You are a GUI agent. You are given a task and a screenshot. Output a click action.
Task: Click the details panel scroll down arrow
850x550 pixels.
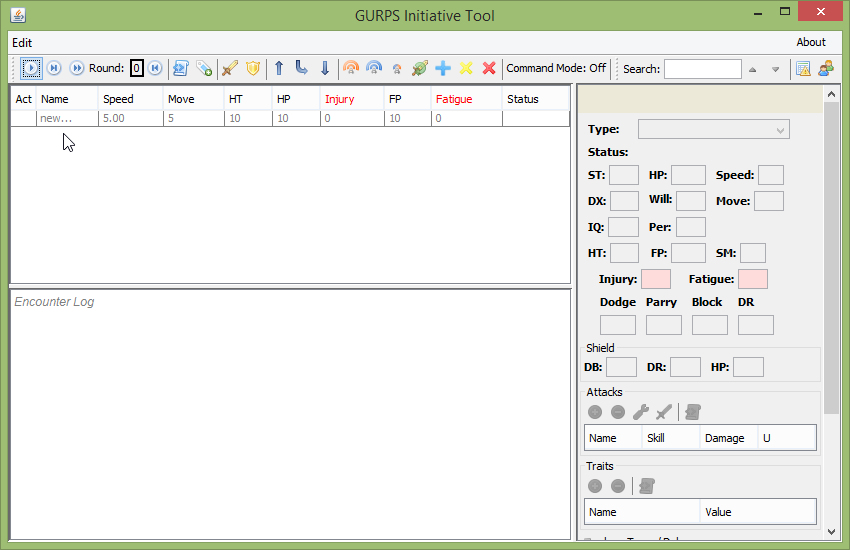click(x=831, y=532)
